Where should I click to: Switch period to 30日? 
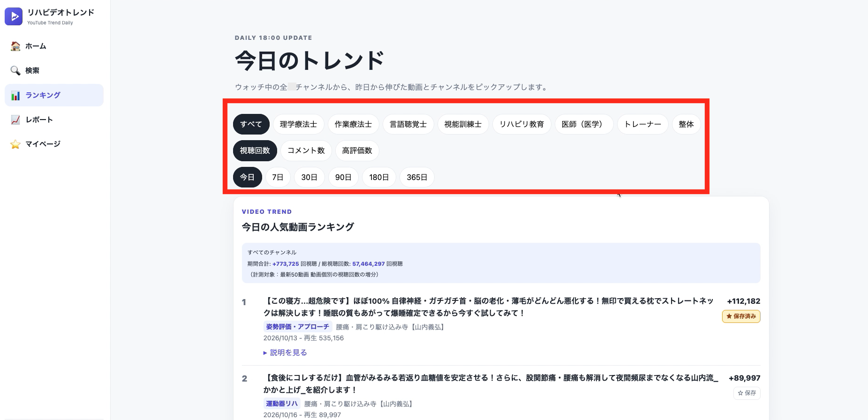[309, 177]
